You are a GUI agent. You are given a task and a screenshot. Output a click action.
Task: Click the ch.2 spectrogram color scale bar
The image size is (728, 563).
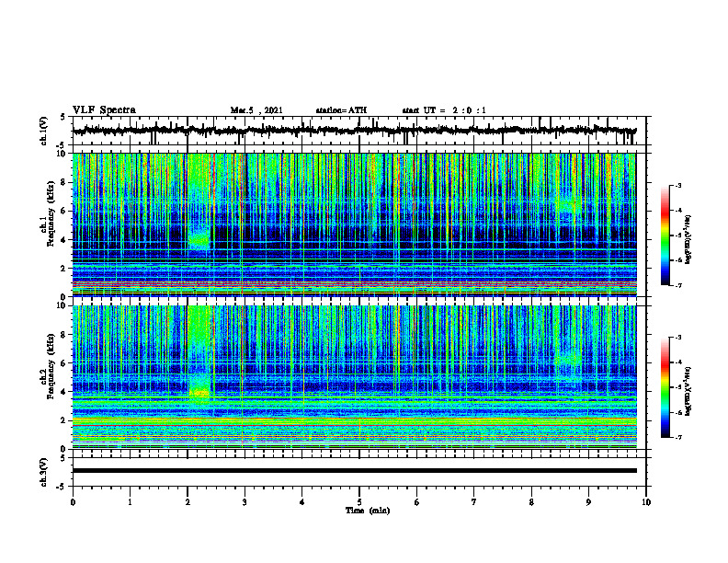pos(665,387)
